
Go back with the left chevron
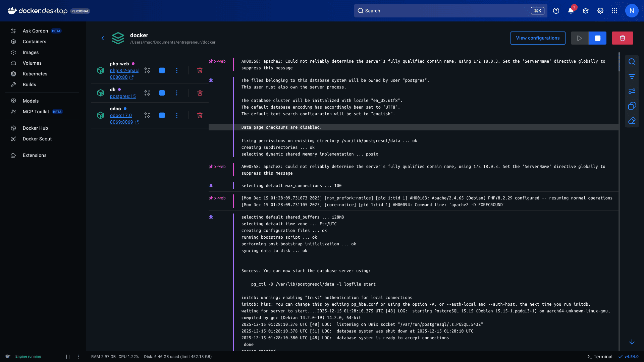[x=103, y=38]
